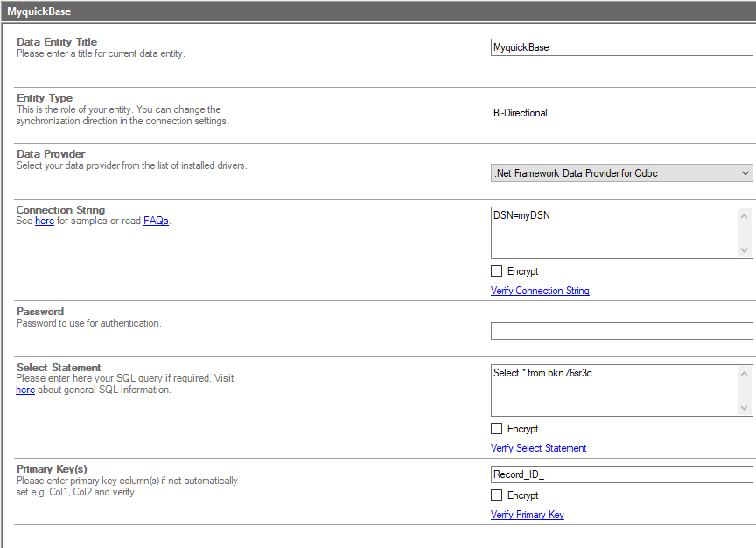756x548 pixels.
Task: Click scroll-down arrow in Select Statement box
Action: coord(745,408)
